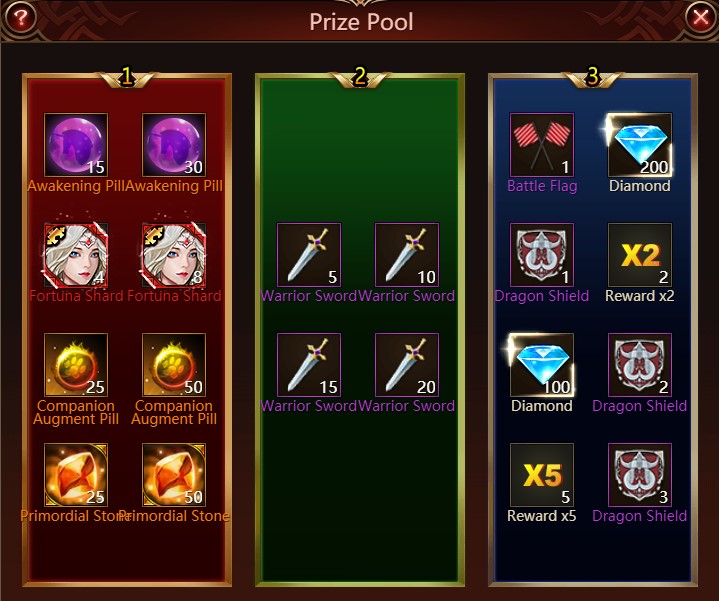
Task: Click pool number 2 header badge
Action: (x=360, y=77)
